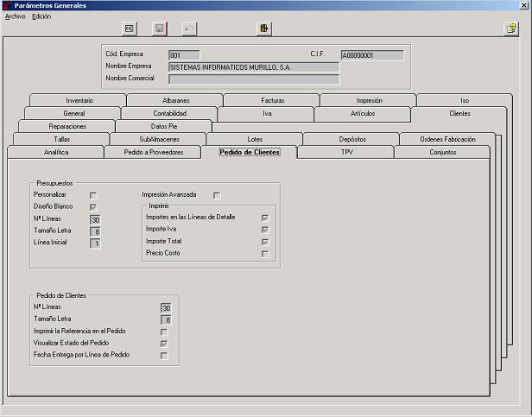This screenshot has width=532, height=417.
Task: Enable Fecha Entrega por Línea de Pedido
Action: point(164,356)
